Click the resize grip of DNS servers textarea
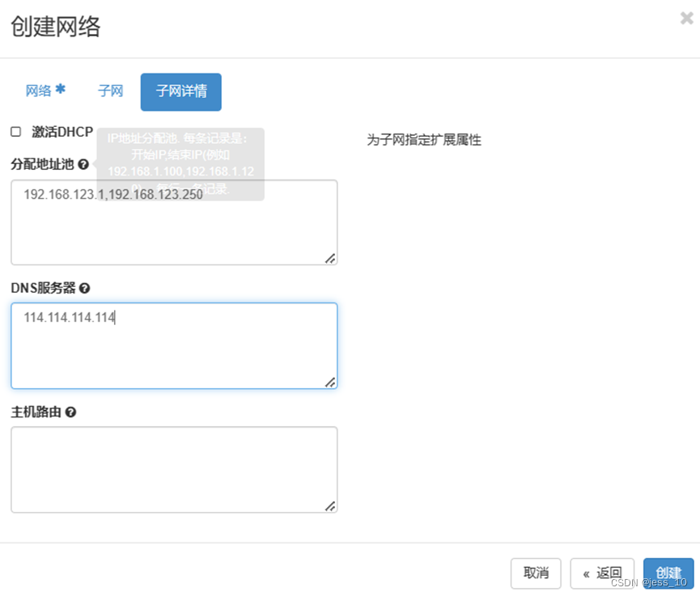The height and width of the screenshot is (596, 700). click(x=330, y=381)
